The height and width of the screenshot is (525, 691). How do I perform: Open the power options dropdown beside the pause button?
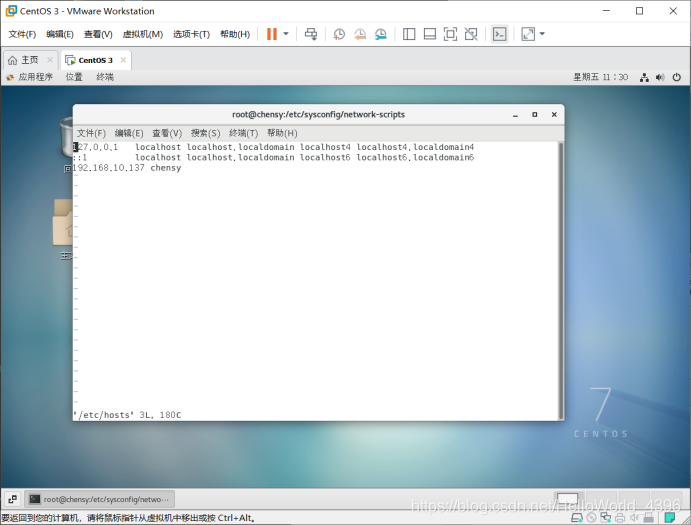point(286,34)
